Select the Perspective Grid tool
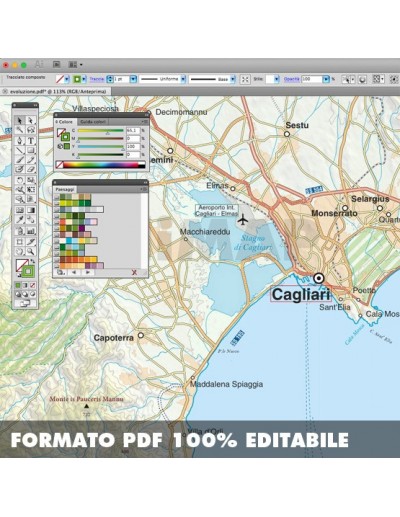The width and height of the screenshot is (400, 517). click(30, 199)
